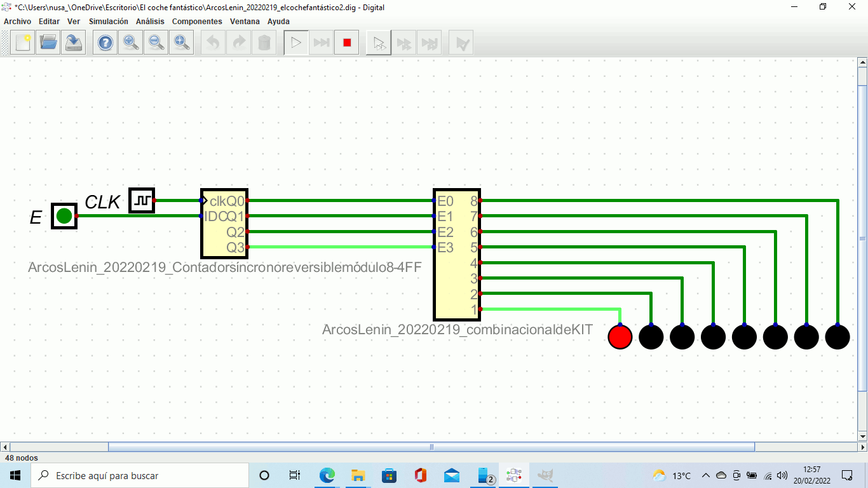
Task: Fit circuit to window with zoom icon
Action: click(182, 43)
